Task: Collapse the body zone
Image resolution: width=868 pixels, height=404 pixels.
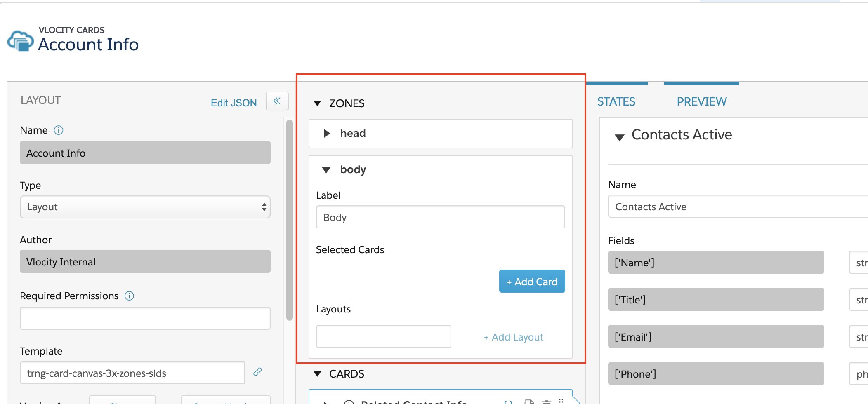Action: (326, 170)
